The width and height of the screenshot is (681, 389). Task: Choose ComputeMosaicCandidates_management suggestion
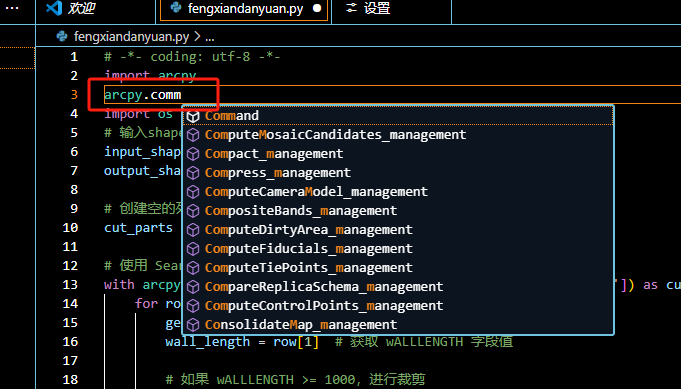pos(398,135)
